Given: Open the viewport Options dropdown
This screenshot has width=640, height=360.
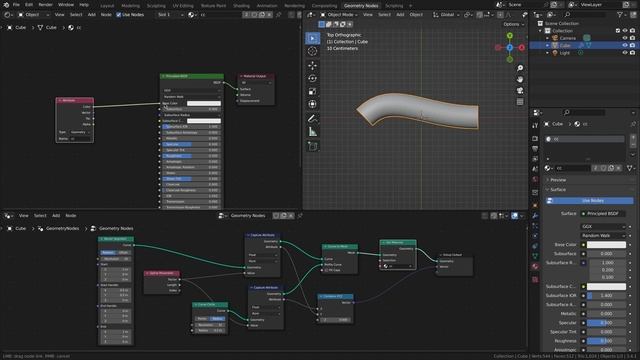Looking at the screenshot, I should pyautogui.click(x=513, y=24).
